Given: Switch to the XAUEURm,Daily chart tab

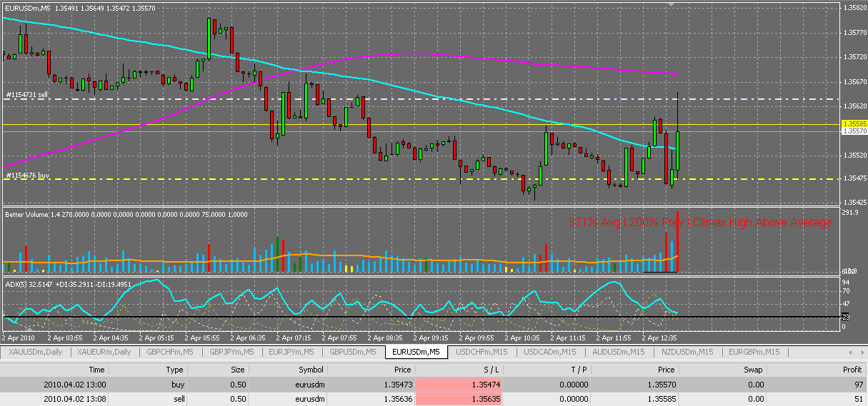Looking at the screenshot, I should click(104, 352).
